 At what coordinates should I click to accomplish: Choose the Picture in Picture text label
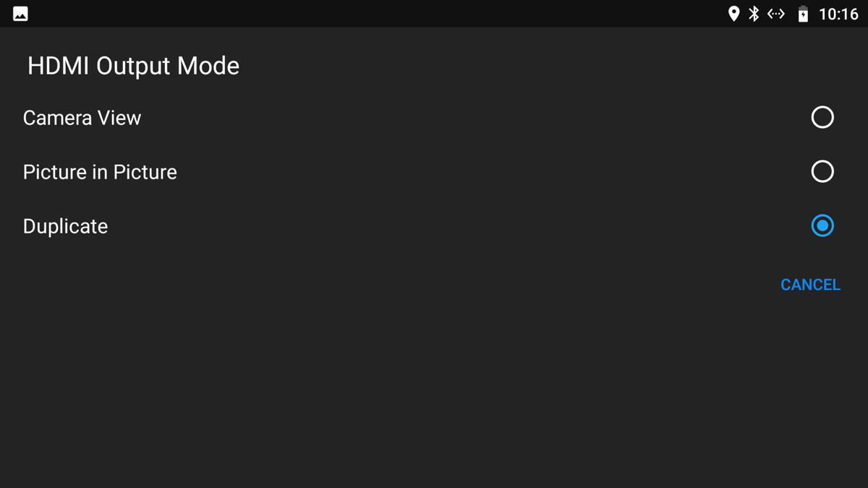100,172
